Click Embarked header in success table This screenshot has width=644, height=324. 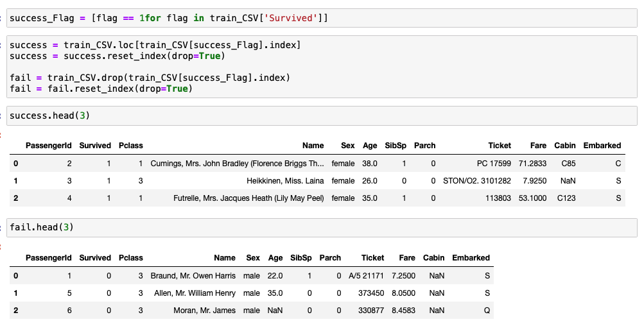click(x=602, y=146)
